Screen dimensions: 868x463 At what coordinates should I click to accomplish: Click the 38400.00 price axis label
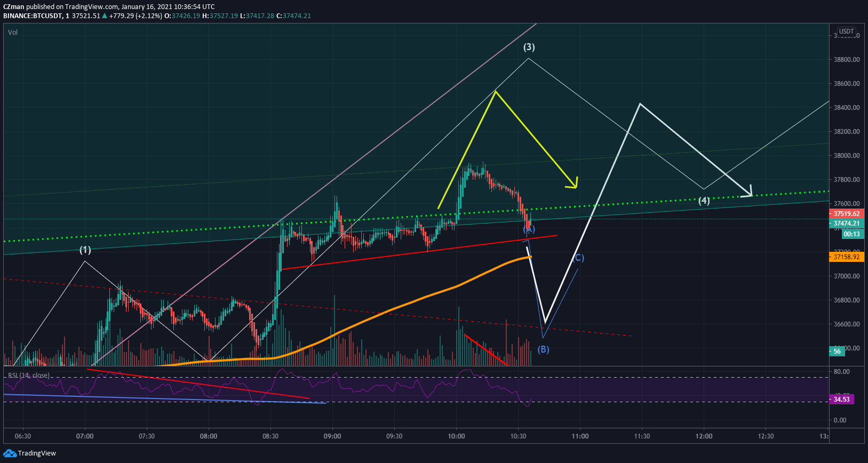847,108
